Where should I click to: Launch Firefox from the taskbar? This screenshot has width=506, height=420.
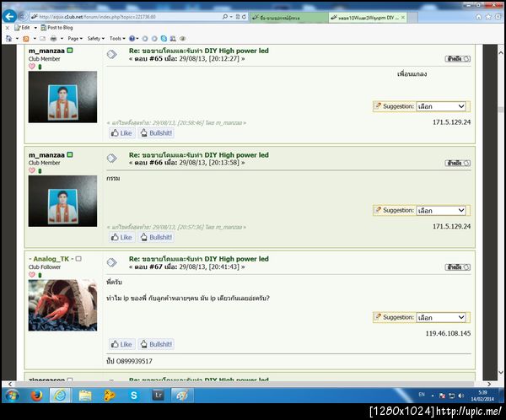click(36, 396)
